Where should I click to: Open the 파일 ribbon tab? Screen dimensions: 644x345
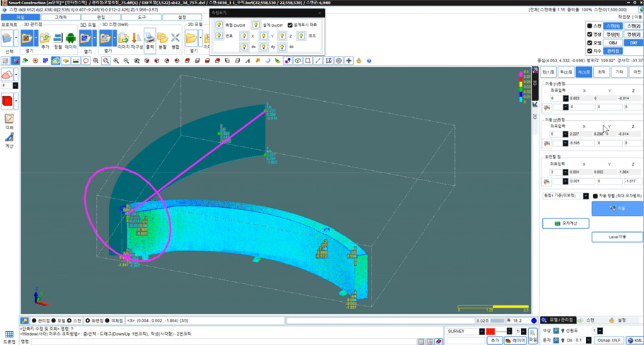20,17
